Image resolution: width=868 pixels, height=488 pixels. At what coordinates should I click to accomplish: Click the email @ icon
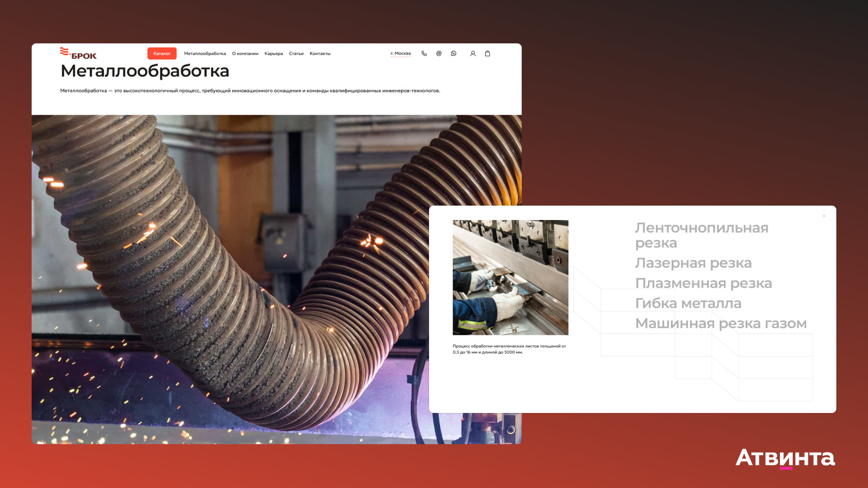point(439,53)
